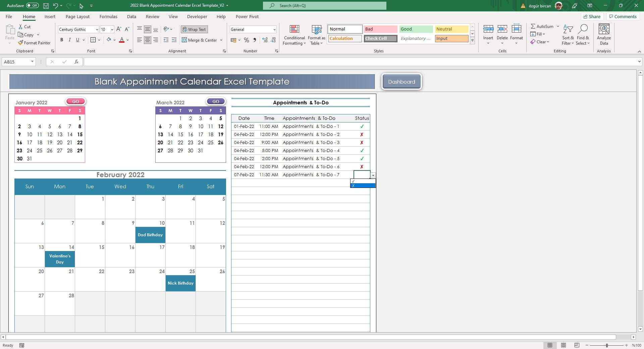Select the Format Painter tool

point(35,43)
